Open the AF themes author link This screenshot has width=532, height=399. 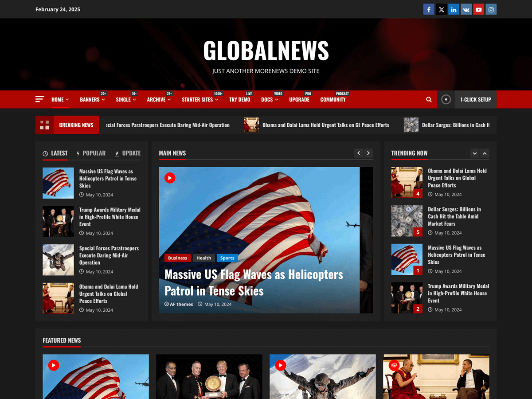(179, 304)
